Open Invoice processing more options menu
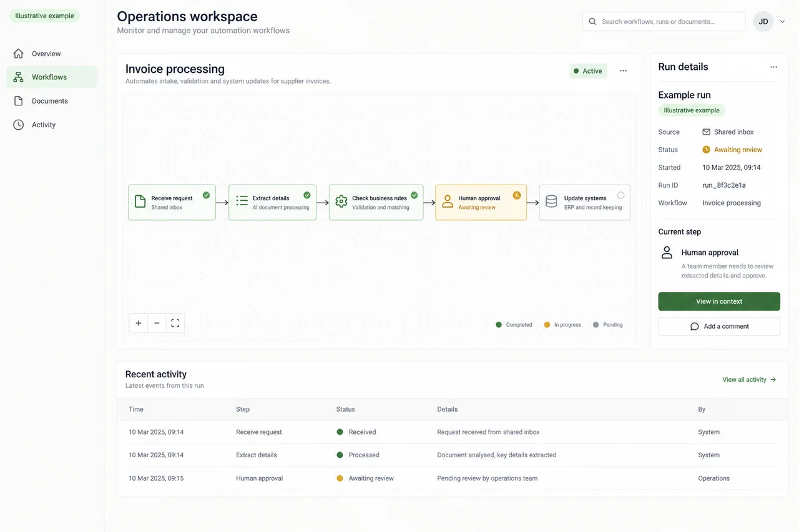799x532 pixels. (623, 71)
